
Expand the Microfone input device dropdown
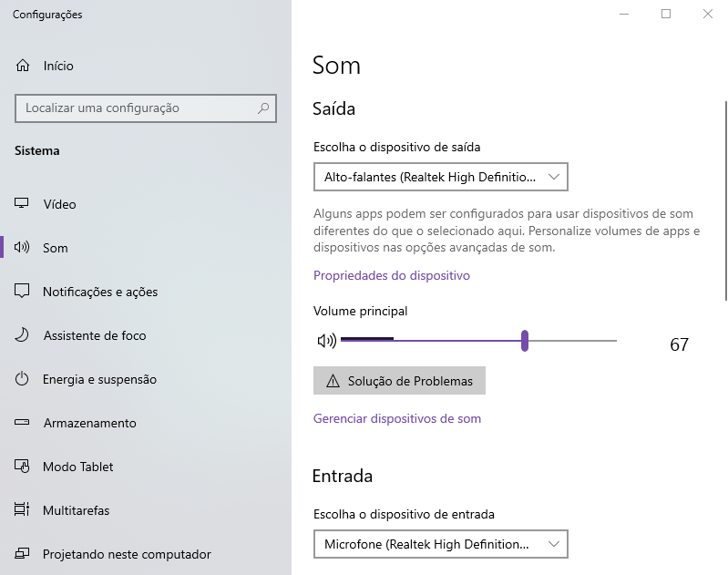[x=441, y=544]
